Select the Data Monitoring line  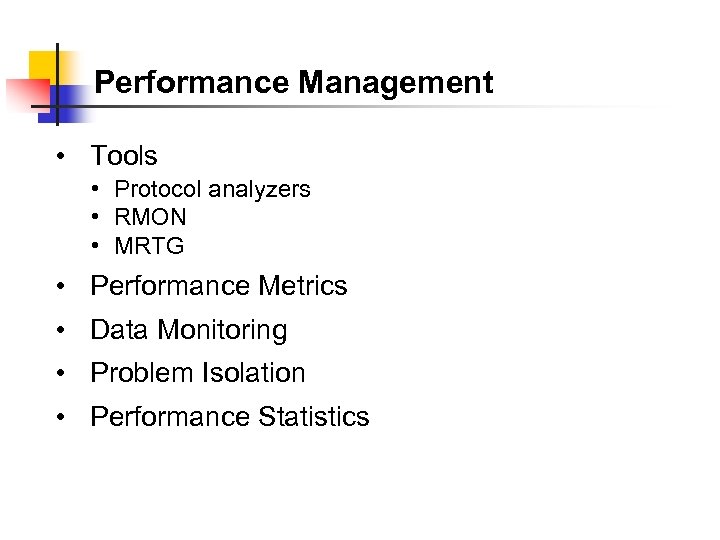pyautogui.click(x=188, y=330)
